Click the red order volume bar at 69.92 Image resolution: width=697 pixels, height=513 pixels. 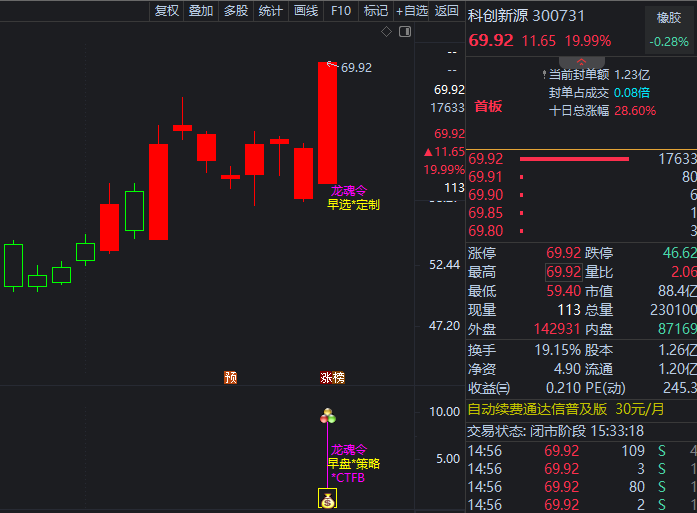(575, 159)
